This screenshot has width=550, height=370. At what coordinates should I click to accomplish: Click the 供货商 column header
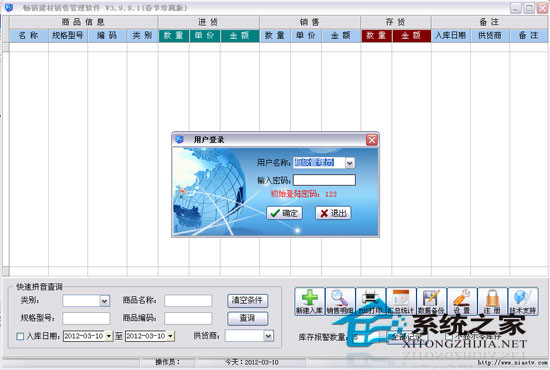point(490,36)
